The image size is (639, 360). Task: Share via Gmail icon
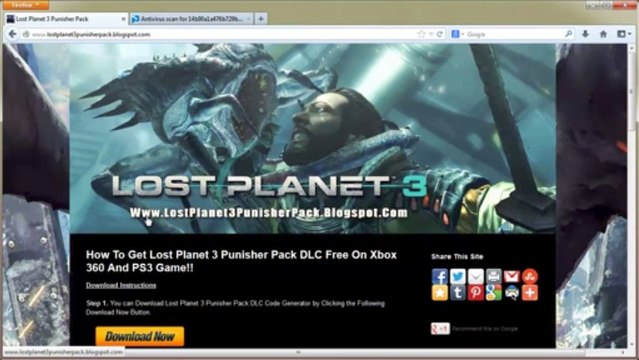pyautogui.click(x=511, y=276)
